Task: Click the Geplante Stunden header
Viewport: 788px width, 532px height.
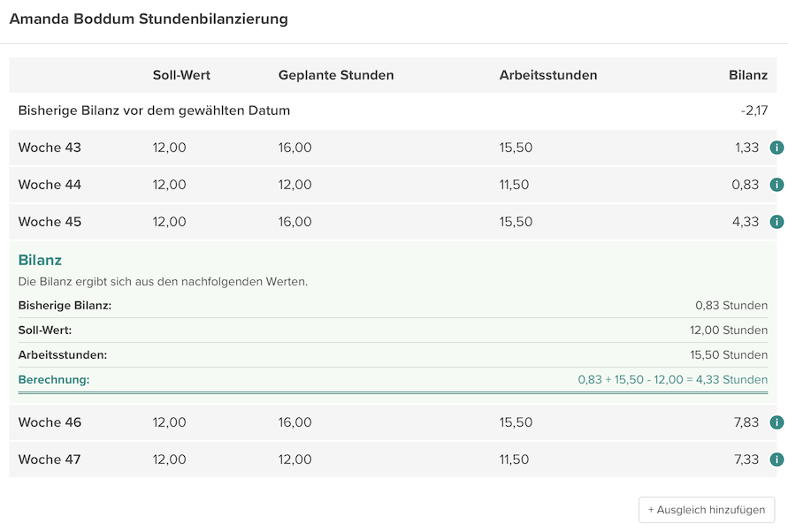Action: coord(335,75)
